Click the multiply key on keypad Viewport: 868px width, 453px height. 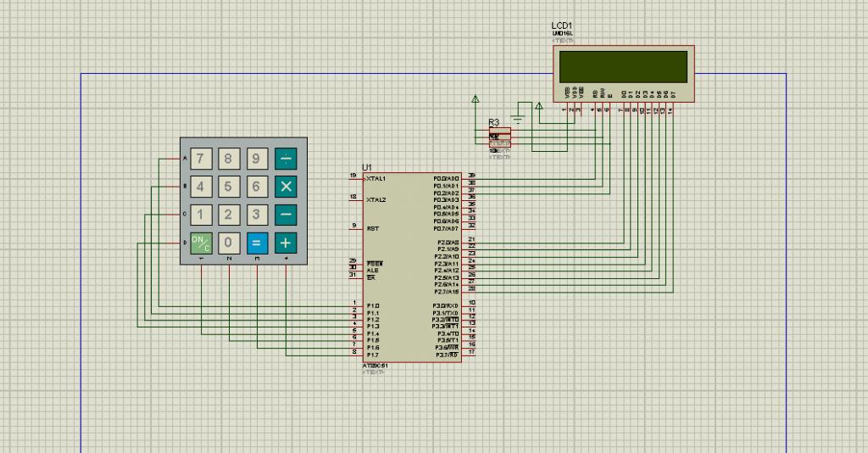tap(286, 187)
